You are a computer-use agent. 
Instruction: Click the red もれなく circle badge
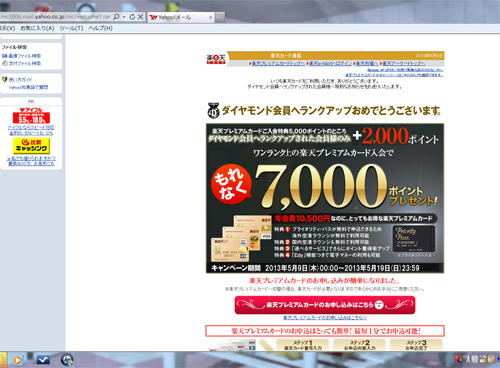click(x=231, y=184)
